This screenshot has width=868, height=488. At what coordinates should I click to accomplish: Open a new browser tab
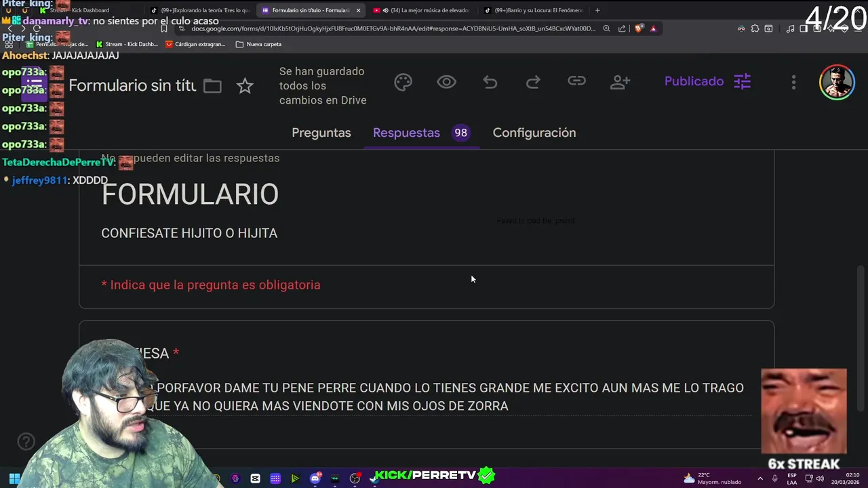tap(597, 10)
